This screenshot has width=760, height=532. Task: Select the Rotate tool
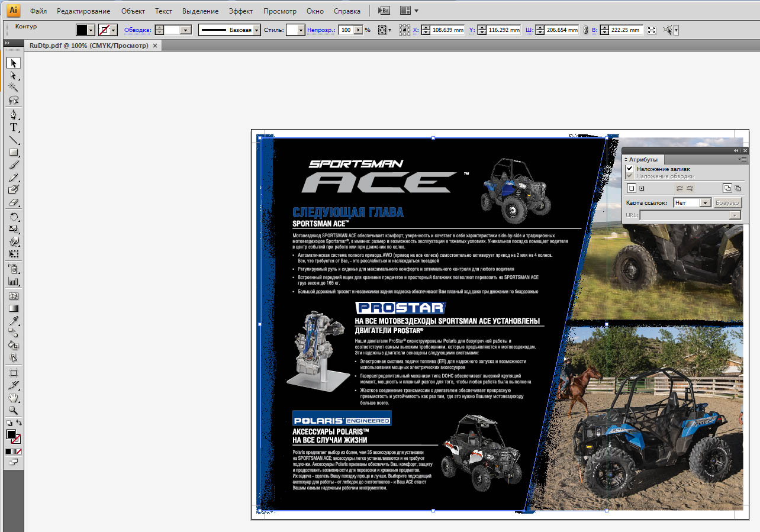coord(14,217)
